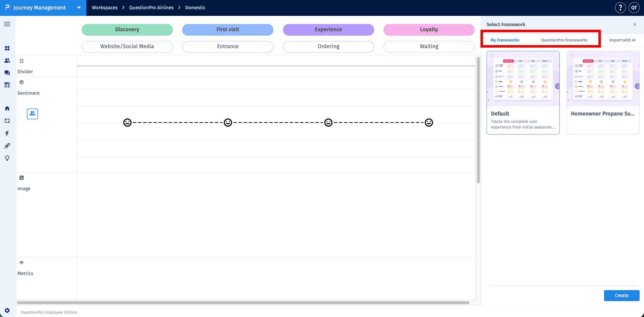Select the sentiment face under First visit
The image size is (644, 317).
(228, 123)
